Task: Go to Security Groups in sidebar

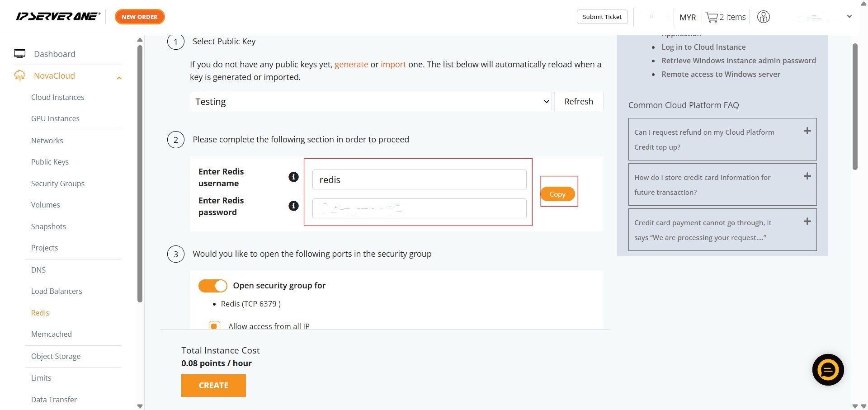Action: tap(57, 184)
